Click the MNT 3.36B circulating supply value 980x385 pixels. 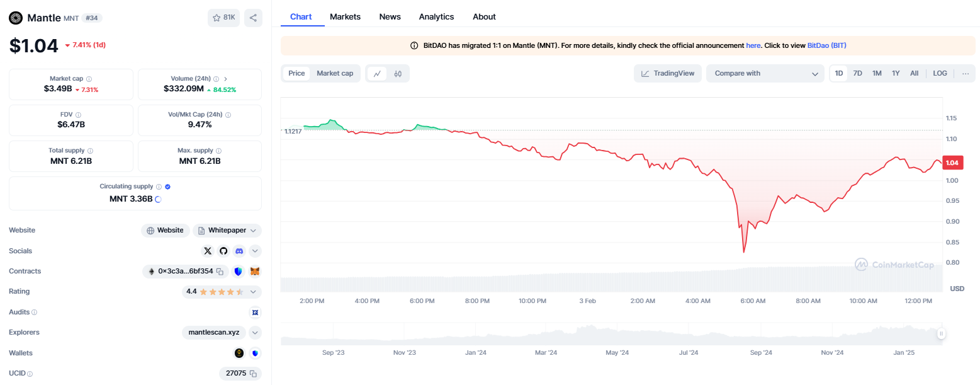coord(131,198)
